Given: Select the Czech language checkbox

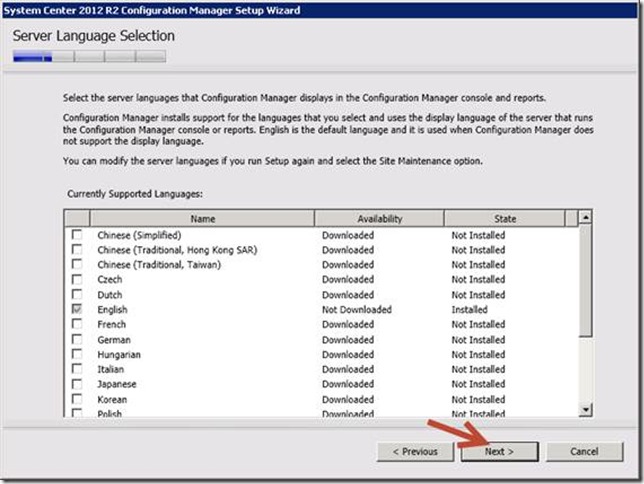Looking at the screenshot, I should pos(77,280).
